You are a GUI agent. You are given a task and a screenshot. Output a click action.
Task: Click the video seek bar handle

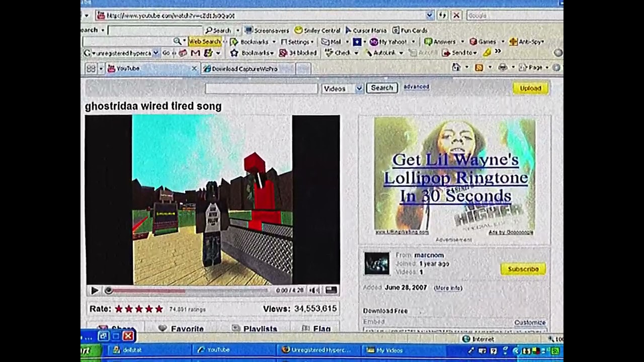(x=108, y=291)
